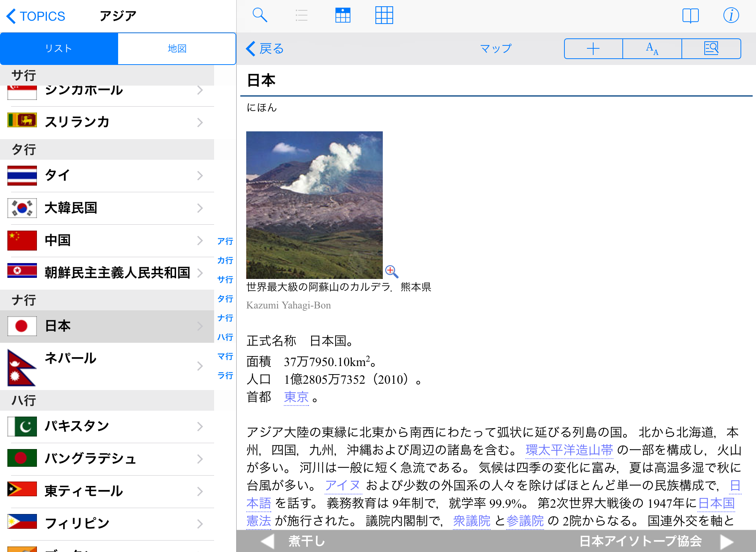Image resolution: width=756 pixels, height=552 pixels.
Task: Go back to TOPICS
Action: coord(36,16)
